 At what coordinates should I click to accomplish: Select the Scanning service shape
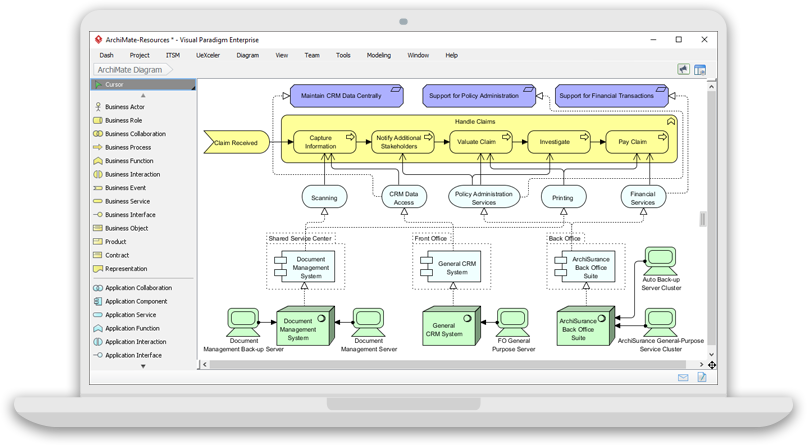pyautogui.click(x=324, y=198)
